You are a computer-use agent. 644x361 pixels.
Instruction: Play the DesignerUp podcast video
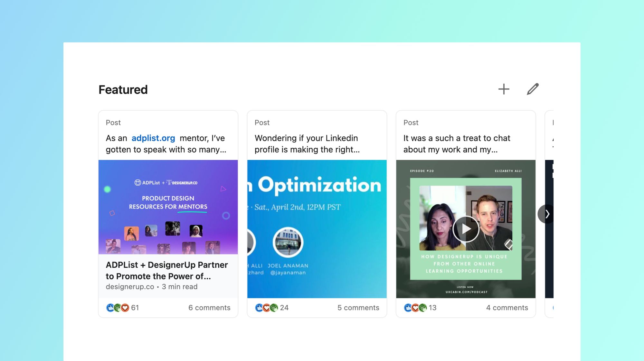click(466, 229)
